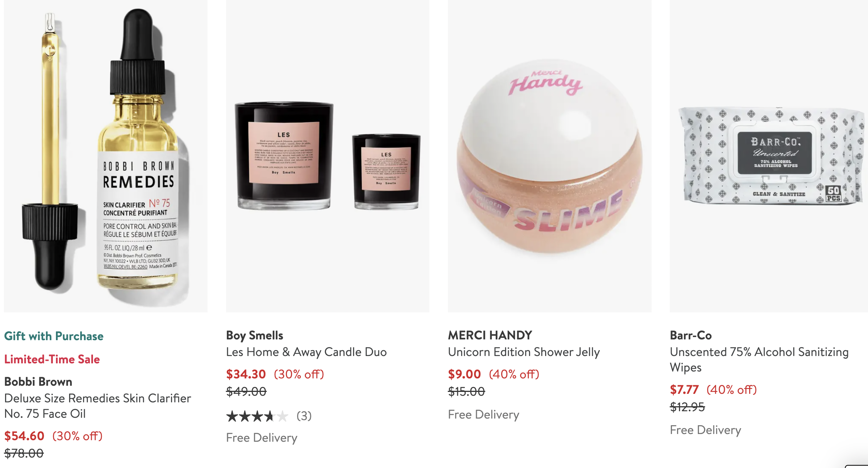868x468 pixels.
Task: Click the $34.30 sale price
Action: [x=246, y=374]
